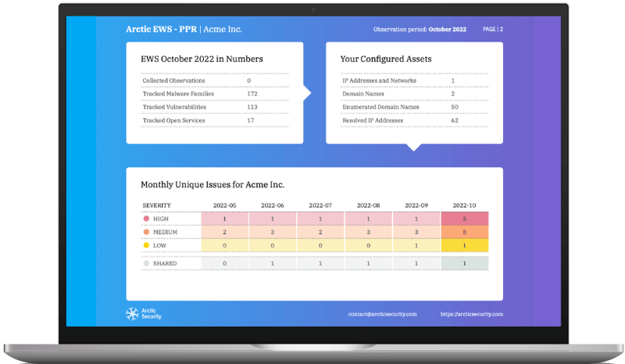
Task: Select the Tracked Vulnerabilities label
Action: click(174, 107)
